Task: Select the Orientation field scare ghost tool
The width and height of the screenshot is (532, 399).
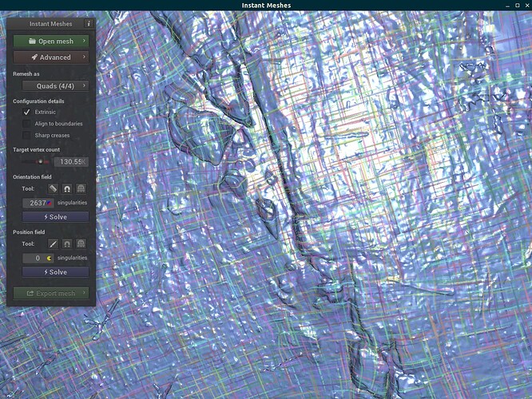Action: click(81, 188)
